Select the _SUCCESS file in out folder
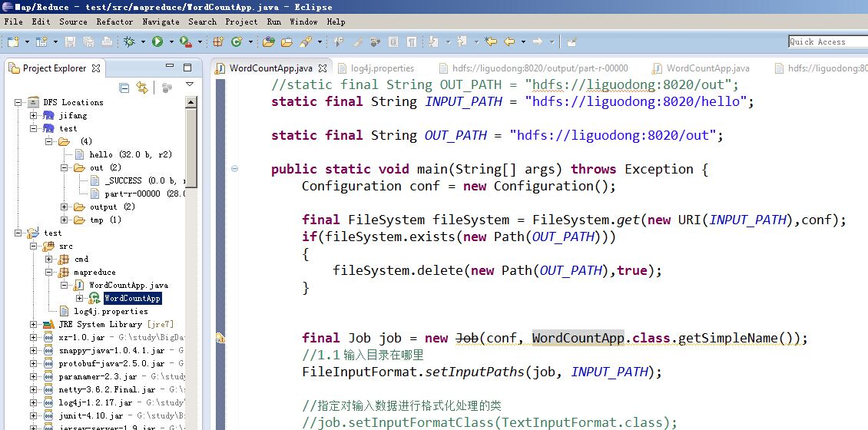The image size is (868, 430). (144, 180)
